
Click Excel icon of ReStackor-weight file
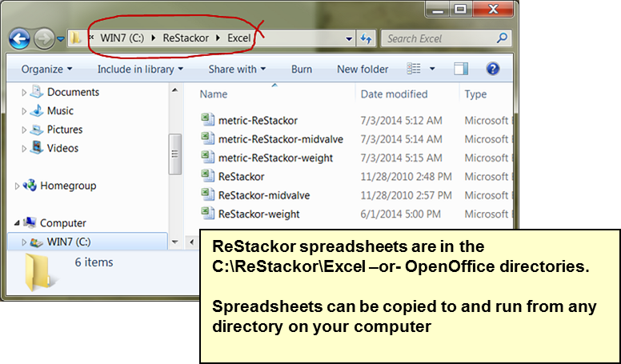pos(208,213)
